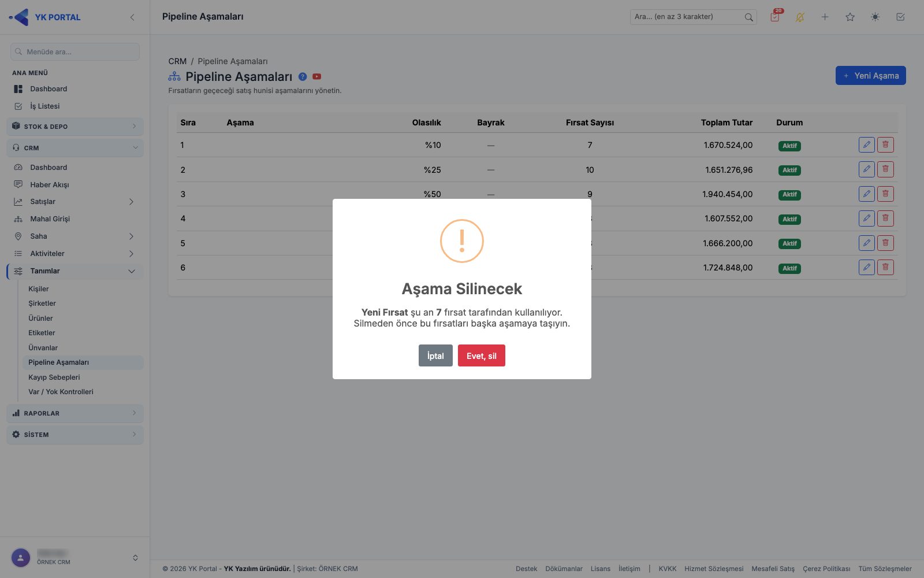Select Haber Akışı in sidebar

click(x=50, y=185)
